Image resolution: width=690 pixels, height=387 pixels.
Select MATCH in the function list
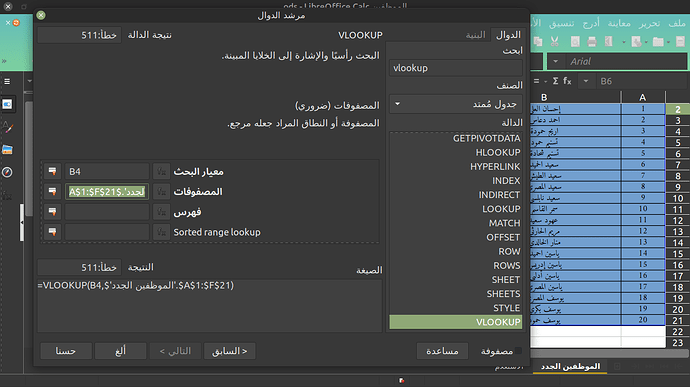point(455,223)
